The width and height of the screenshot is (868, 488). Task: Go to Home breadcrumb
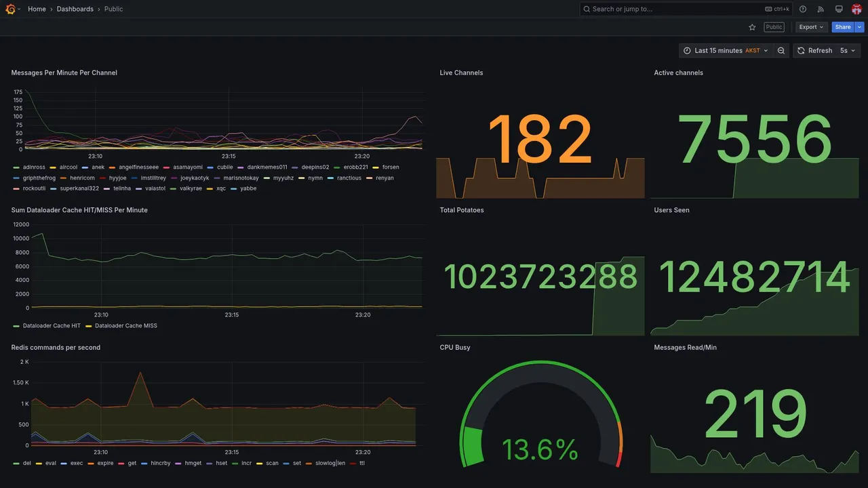pos(37,9)
